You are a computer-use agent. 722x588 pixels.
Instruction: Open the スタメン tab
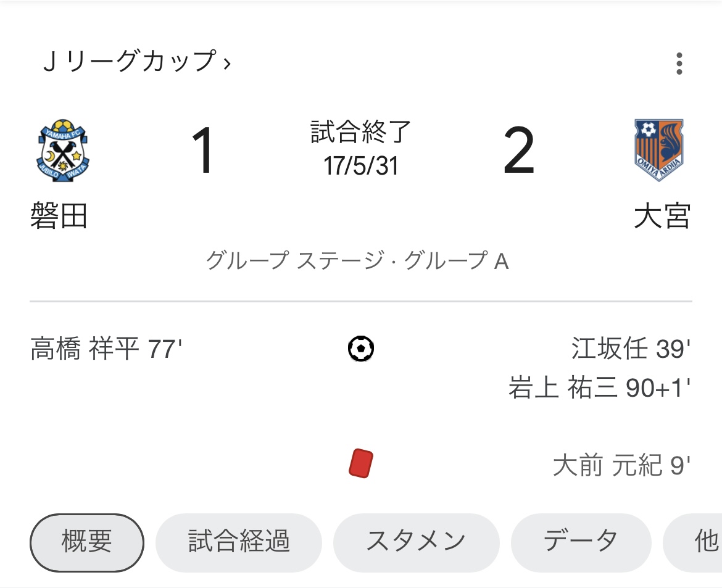click(x=417, y=543)
